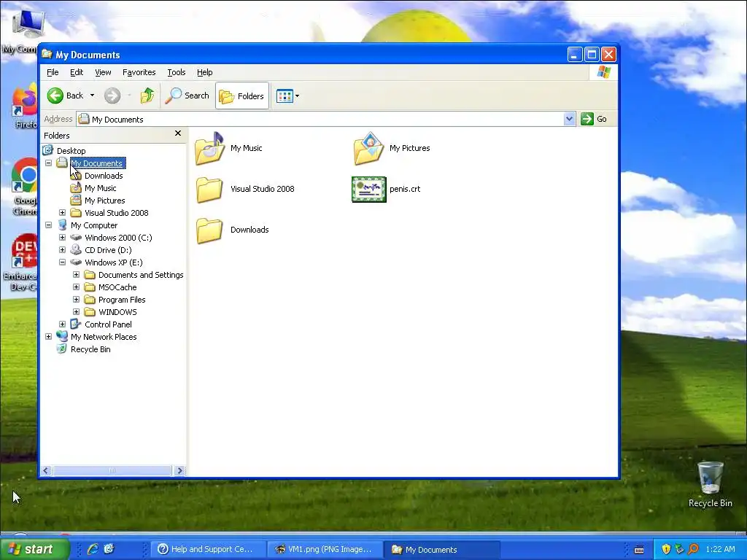This screenshot has height=560, width=747.
Task: Expand Visual Studio 2008 tree node
Action: click(63, 212)
